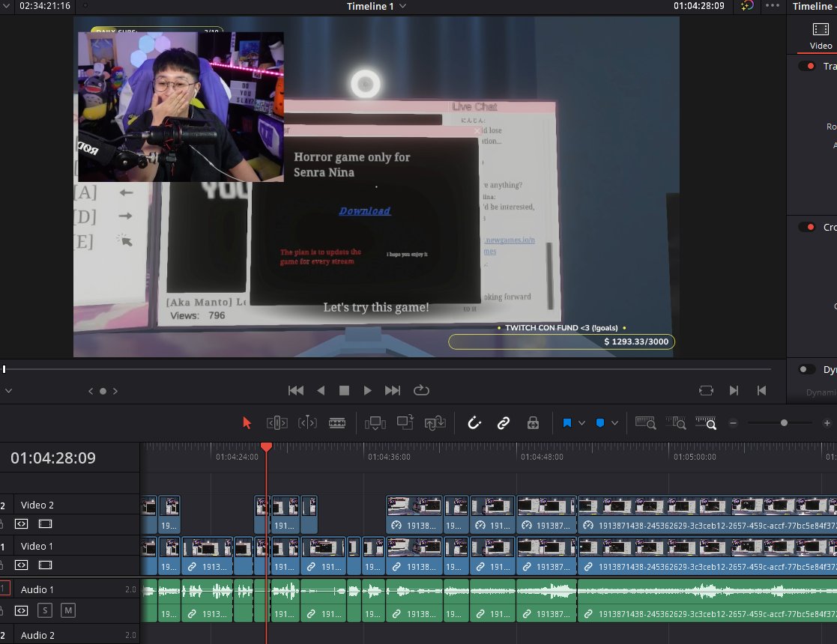This screenshot has width=837, height=644.
Task: Click the Overwrite Clip icon
Action: (405, 422)
